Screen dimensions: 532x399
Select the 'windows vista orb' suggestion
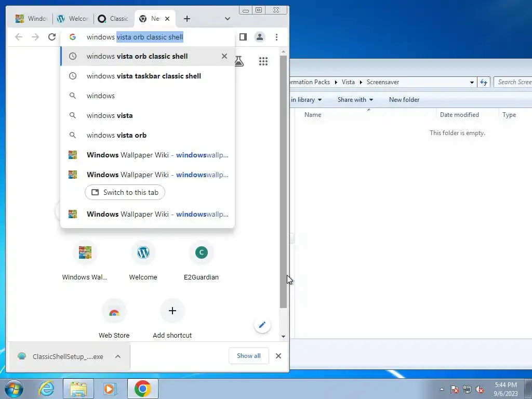148,135
